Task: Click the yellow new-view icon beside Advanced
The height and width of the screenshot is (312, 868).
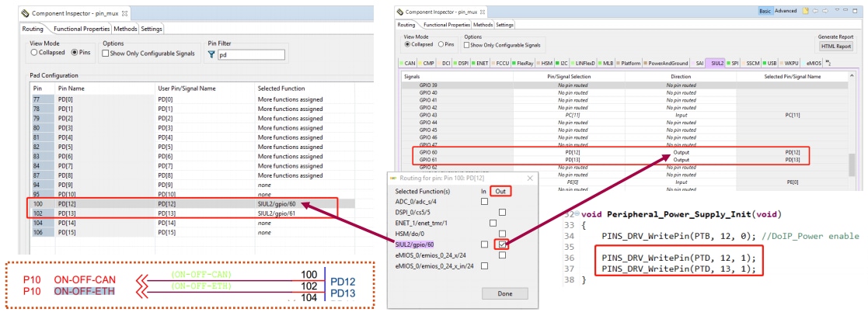Action: click(807, 12)
